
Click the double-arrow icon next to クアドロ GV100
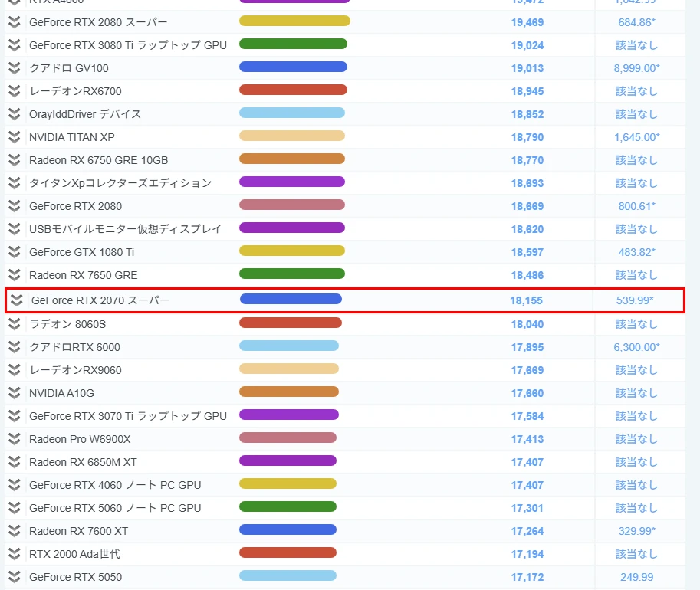(x=14, y=68)
